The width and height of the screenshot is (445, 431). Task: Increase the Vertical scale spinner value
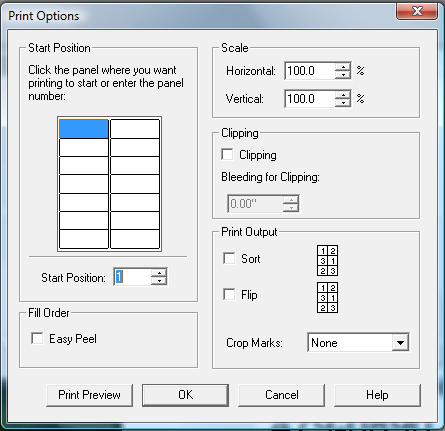[342, 95]
